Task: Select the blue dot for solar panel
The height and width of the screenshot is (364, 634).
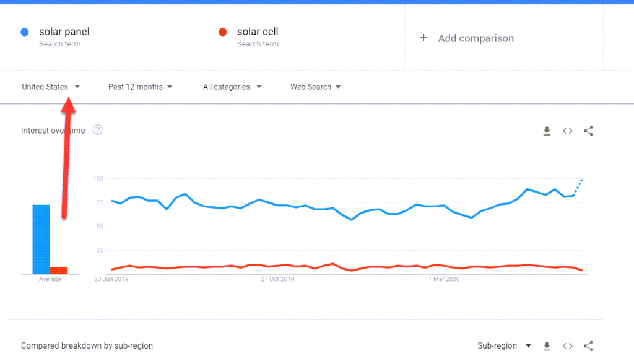Action: point(25,32)
